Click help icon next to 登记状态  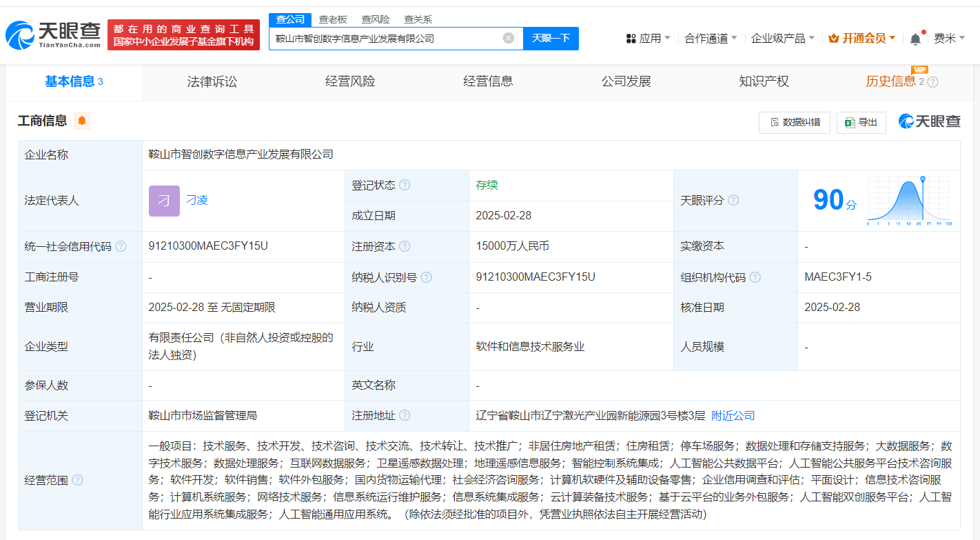click(x=405, y=185)
